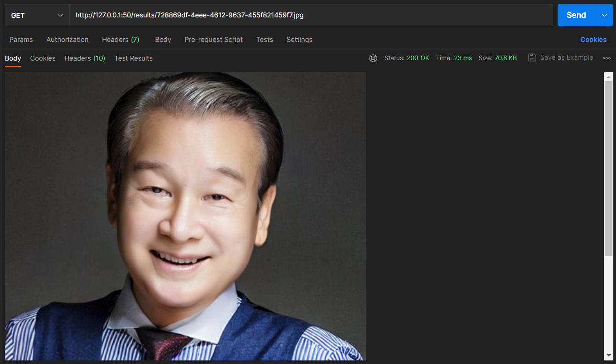This screenshot has height=364, width=616.
Task: Open the request Headers (7) tab
Action: [x=121, y=40]
